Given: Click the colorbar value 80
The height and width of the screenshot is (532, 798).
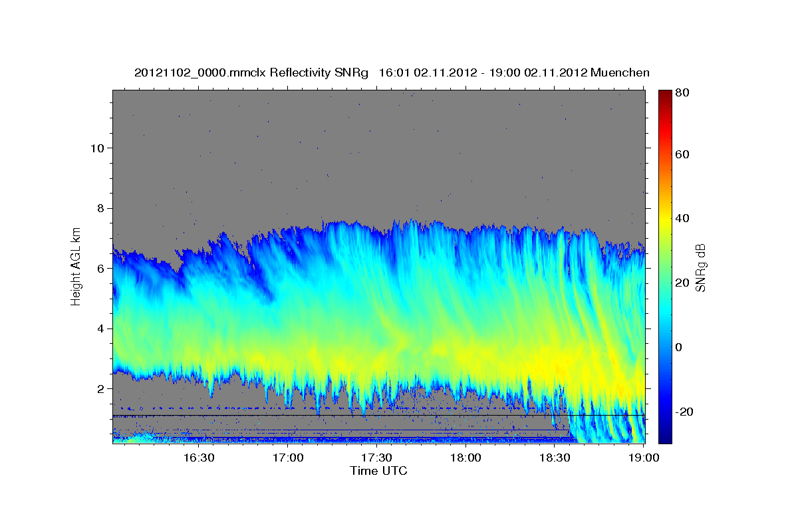Looking at the screenshot, I should (x=682, y=94).
